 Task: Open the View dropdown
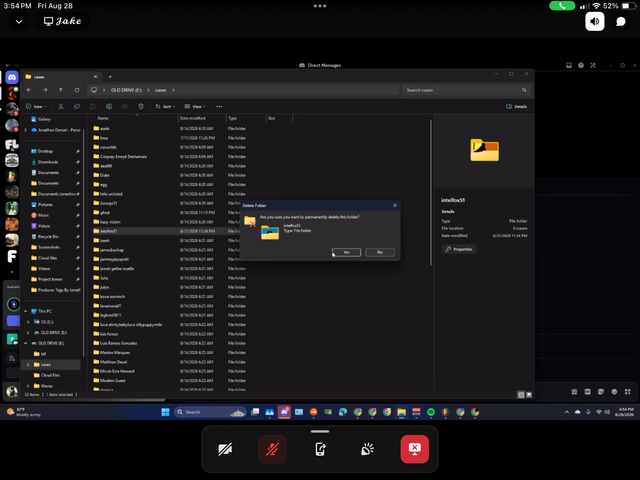point(195,107)
